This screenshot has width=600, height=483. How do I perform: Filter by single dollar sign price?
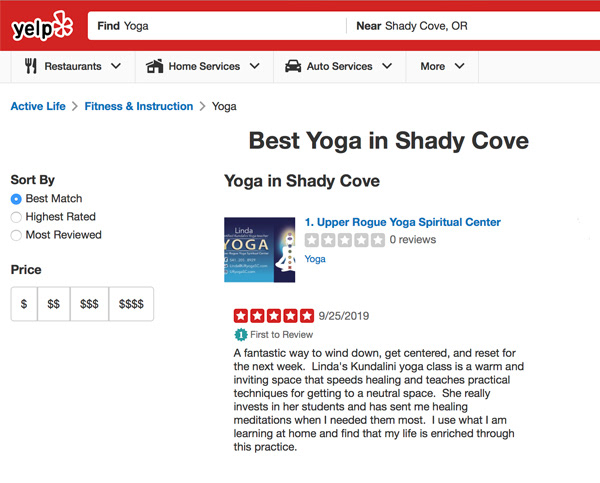coord(24,304)
